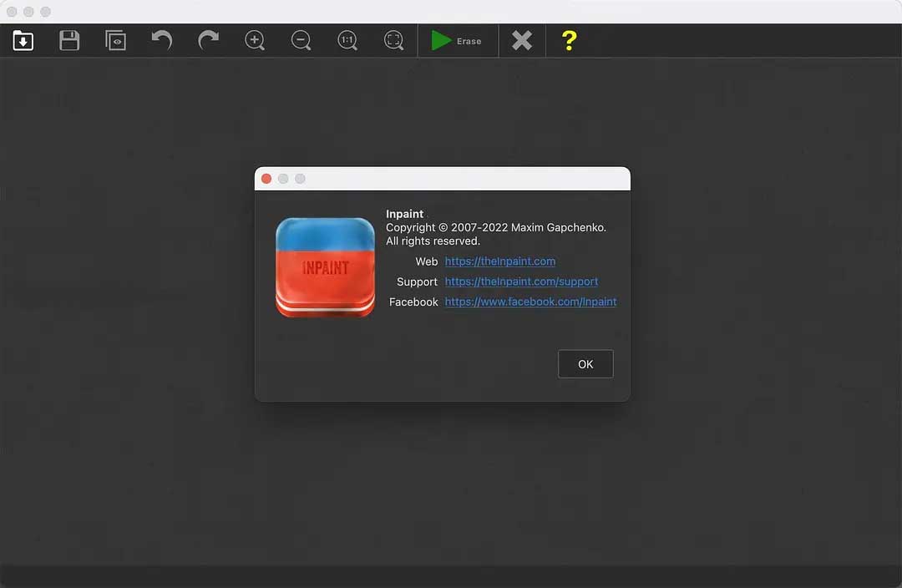Redo the last undone action
This screenshot has height=588, width=902.
tap(208, 40)
